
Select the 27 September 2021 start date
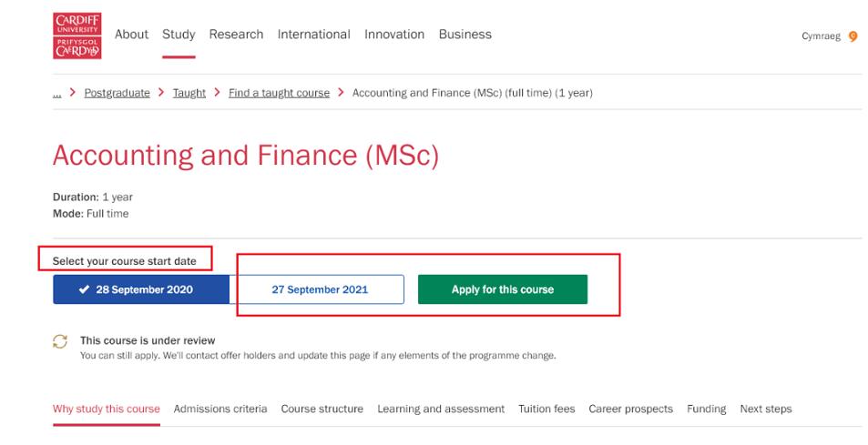point(320,289)
